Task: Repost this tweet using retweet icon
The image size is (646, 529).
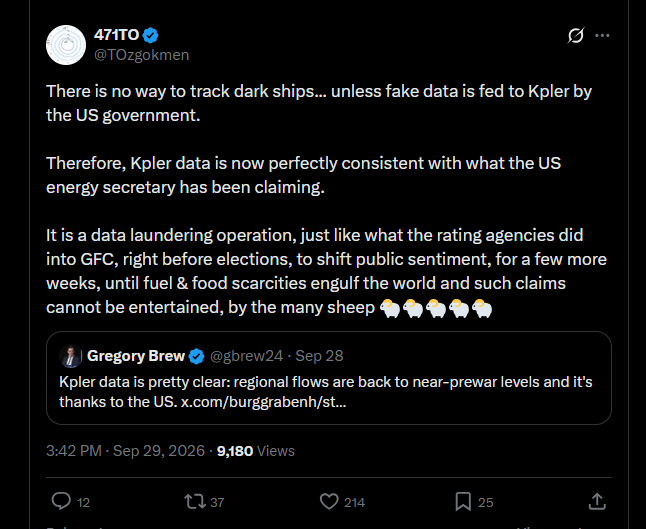Action: pyautogui.click(x=194, y=501)
